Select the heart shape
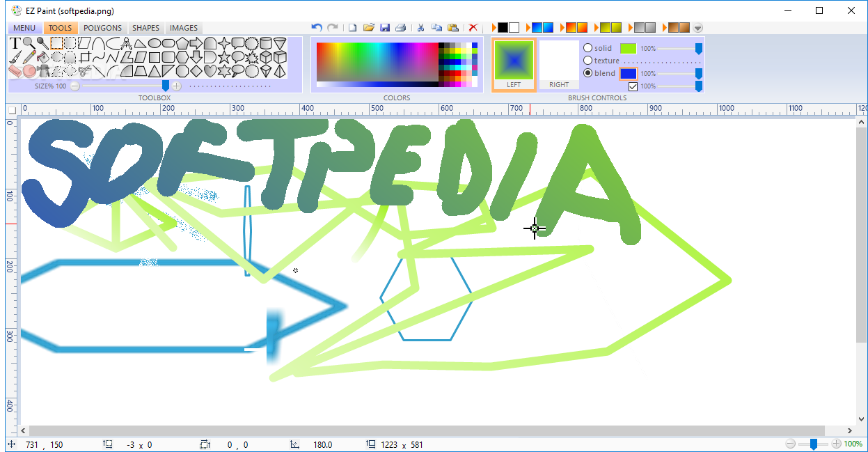The width and height of the screenshot is (868, 452). tap(210, 71)
